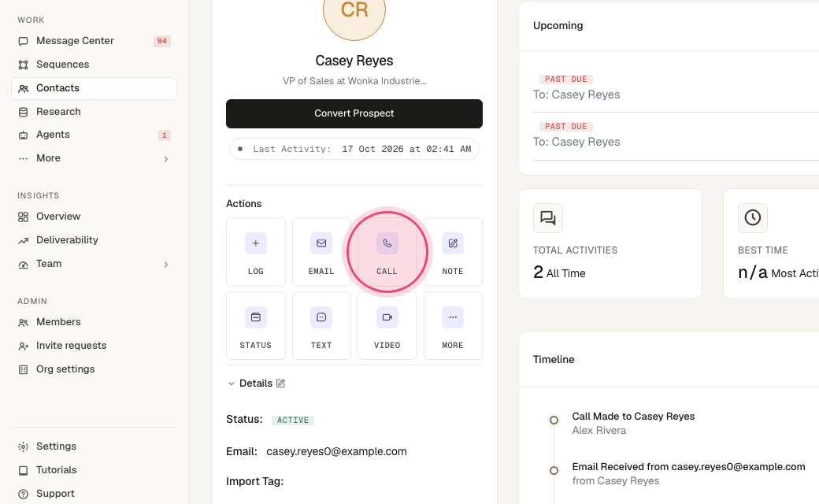Collapse the Details section chevron
This screenshot has width=819, height=504.
click(232, 384)
